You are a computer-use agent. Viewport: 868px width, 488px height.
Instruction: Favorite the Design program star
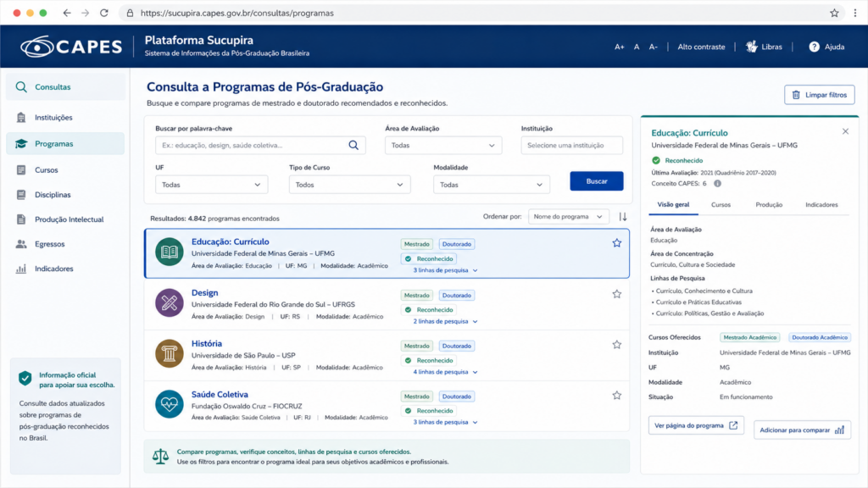coord(617,294)
